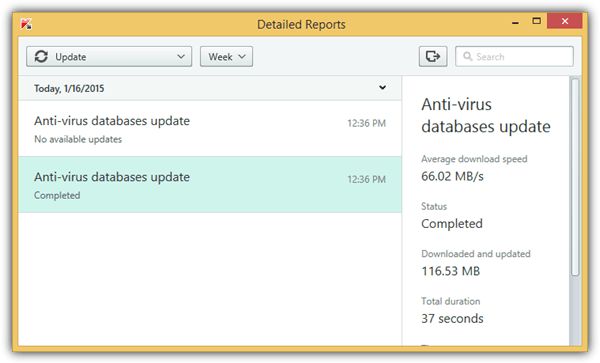The image size is (600, 363).
Task: Open the Update report type dropdown
Action: coord(109,57)
